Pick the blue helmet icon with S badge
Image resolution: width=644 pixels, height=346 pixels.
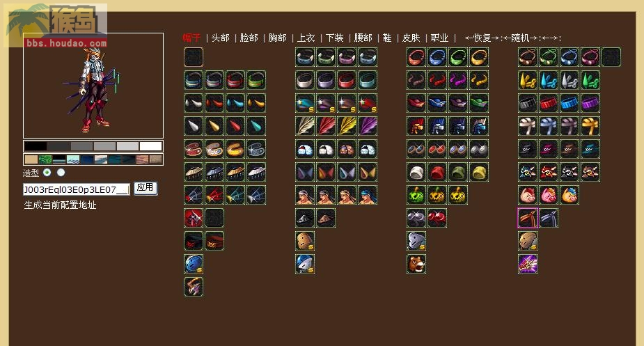pyautogui.click(x=194, y=264)
